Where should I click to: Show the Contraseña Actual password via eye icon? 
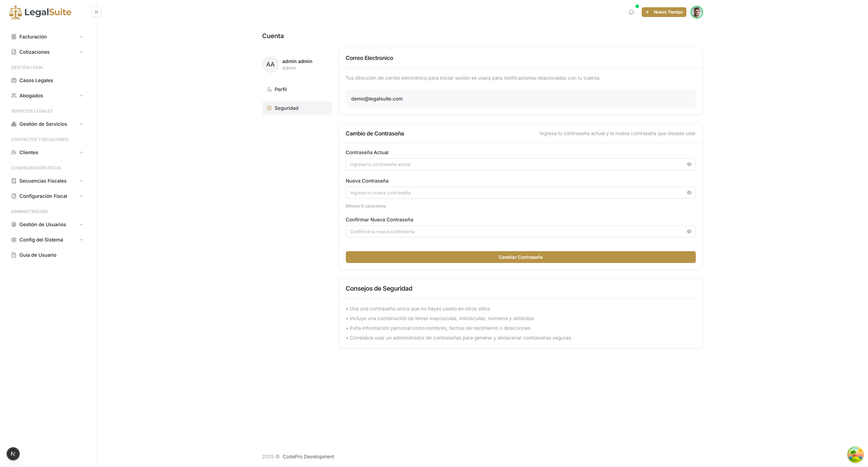tap(689, 164)
